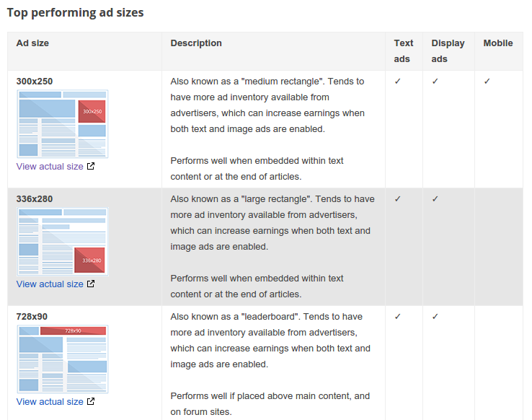Open the 336x280 large rectangle layout thumbnail

click(x=63, y=241)
